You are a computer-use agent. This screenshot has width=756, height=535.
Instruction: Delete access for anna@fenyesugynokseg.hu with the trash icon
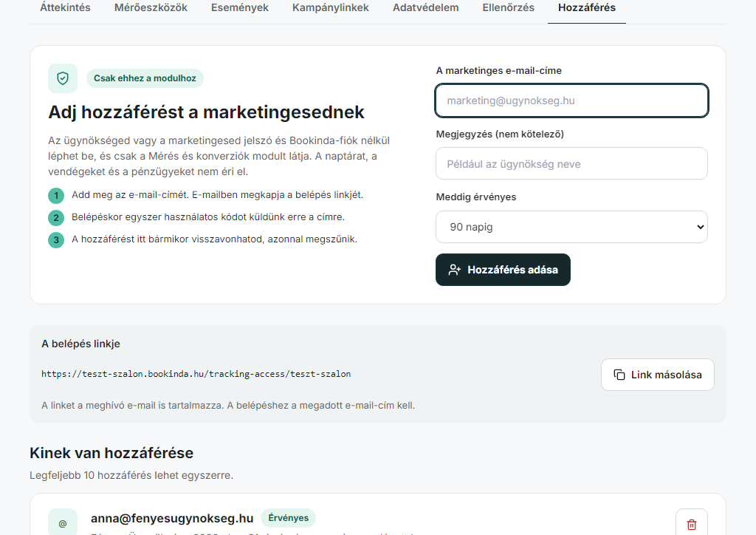click(x=691, y=524)
